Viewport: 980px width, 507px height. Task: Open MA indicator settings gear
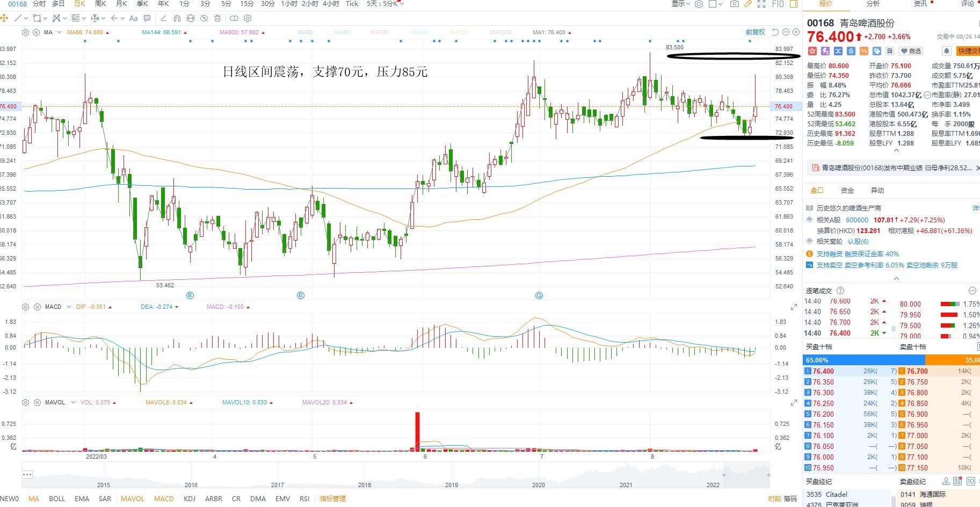tap(25, 32)
